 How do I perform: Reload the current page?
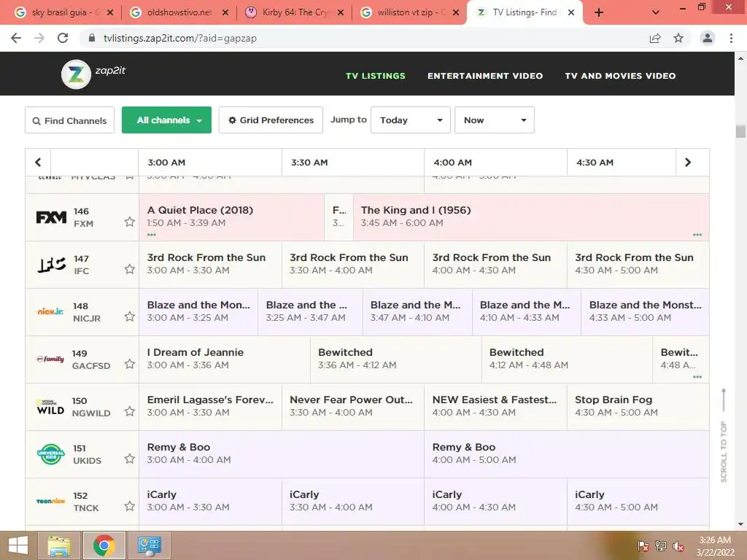pyautogui.click(x=63, y=38)
